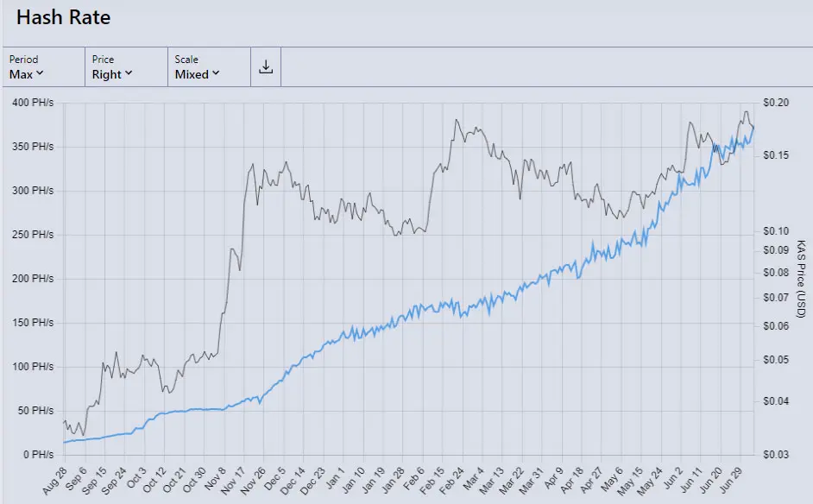Click the Nov 8 date label
813x504 pixels.
pyautogui.click(x=216, y=479)
